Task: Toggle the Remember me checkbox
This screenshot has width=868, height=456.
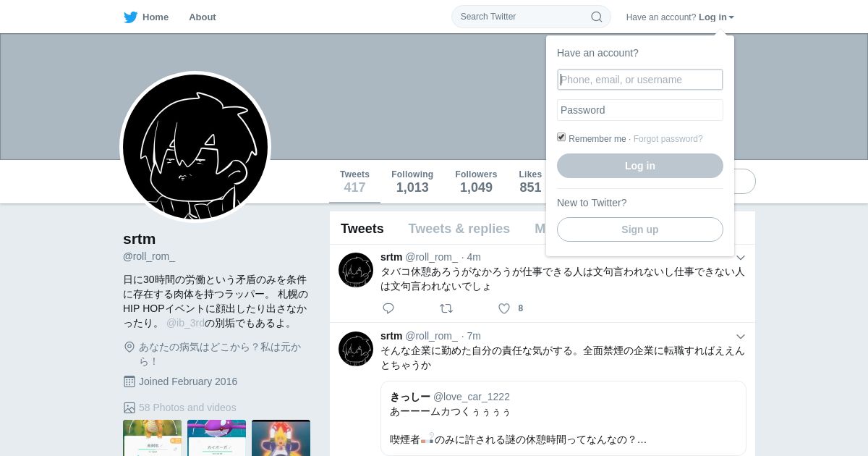Action: (x=561, y=137)
